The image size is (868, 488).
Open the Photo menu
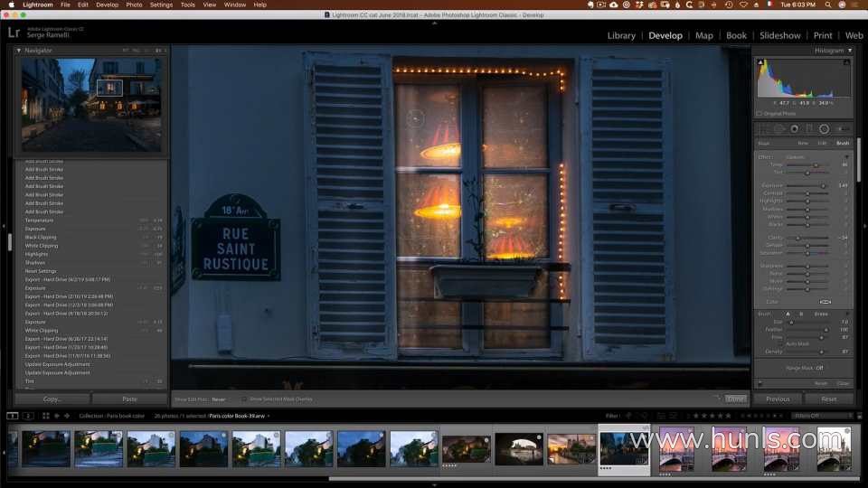coord(134,5)
